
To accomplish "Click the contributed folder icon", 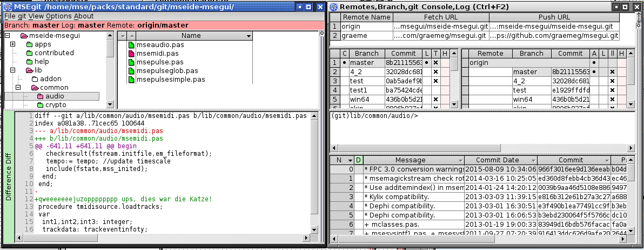I will point(29,53).
